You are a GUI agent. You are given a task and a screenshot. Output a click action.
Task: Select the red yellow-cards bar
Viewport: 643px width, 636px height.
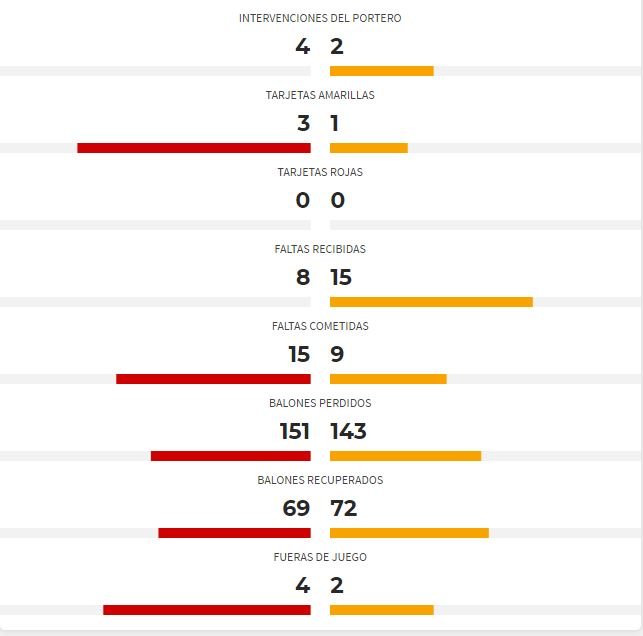point(194,148)
